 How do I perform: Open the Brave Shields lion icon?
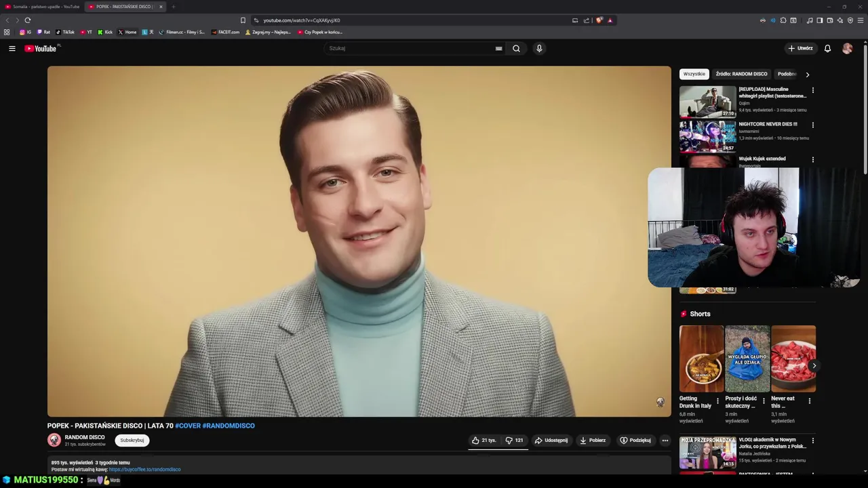click(x=599, y=20)
